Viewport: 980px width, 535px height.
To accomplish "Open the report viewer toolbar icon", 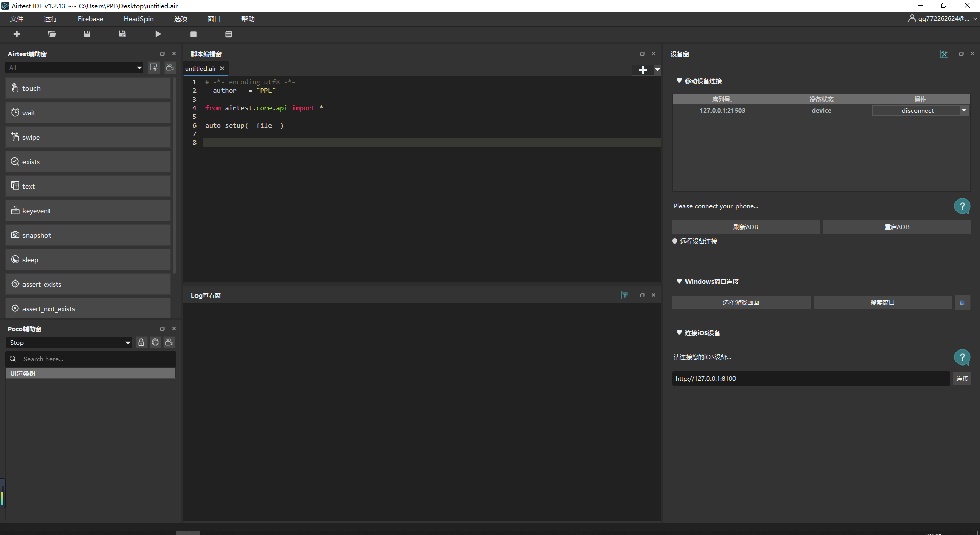I will [229, 34].
